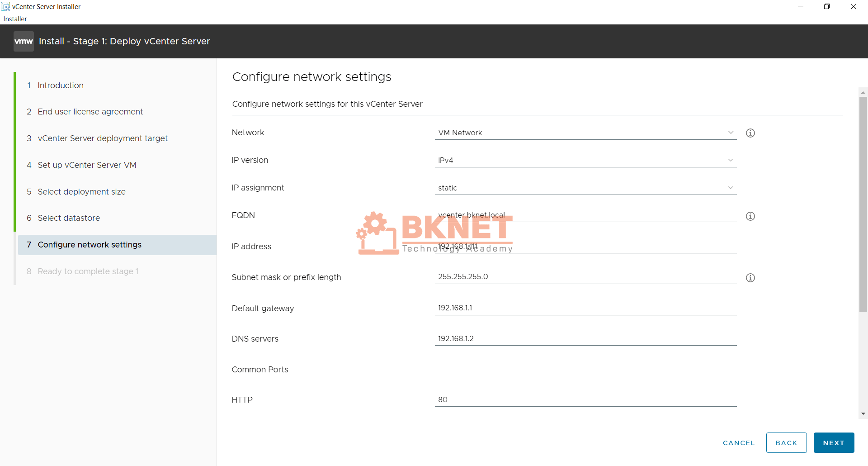The height and width of the screenshot is (466, 868).
Task: Click the info icon beside Network dropdown
Action: point(750,133)
